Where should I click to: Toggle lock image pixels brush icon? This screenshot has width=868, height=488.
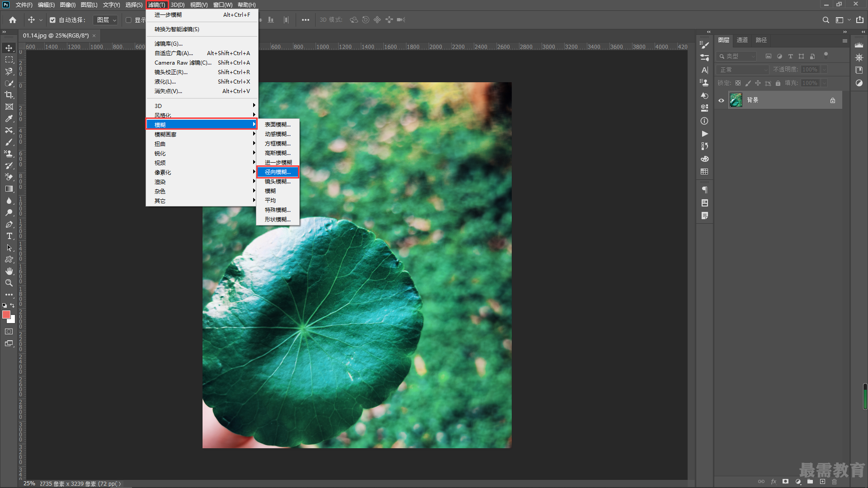(748, 83)
